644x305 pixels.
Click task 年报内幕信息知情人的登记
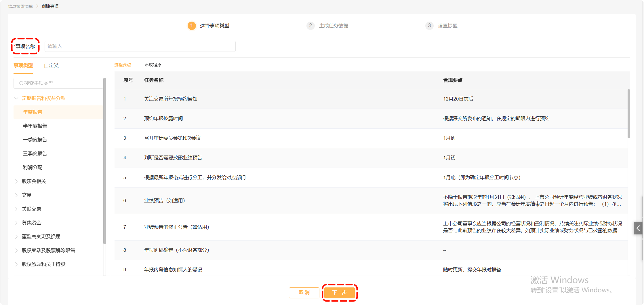pyautogui.click(x=173, y=270)
